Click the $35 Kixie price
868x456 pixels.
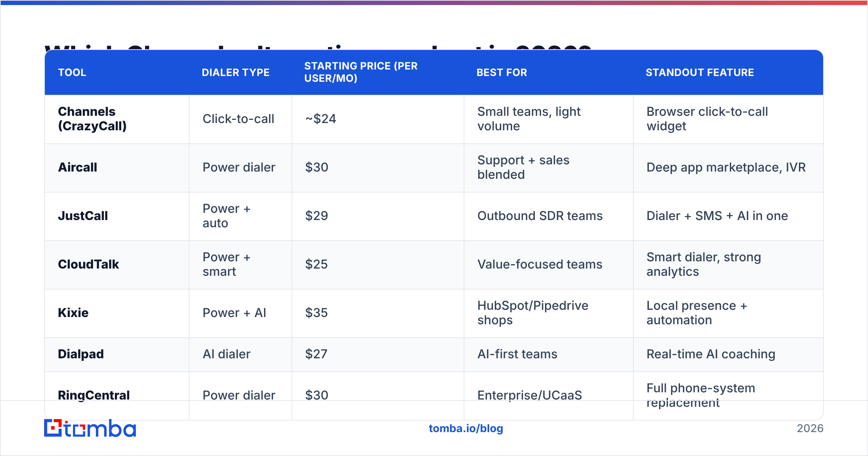(x=316, y=313)
